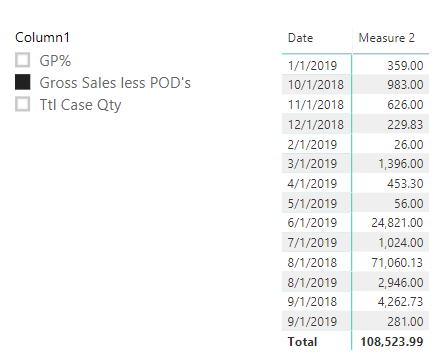Select the 12/1/2018 date cell
Screen dimensions: 439x363
click(316, 125)
